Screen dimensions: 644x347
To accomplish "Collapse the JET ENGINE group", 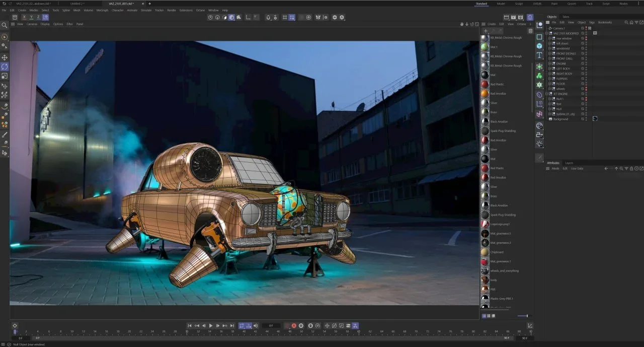I will (x=547, y=94).
